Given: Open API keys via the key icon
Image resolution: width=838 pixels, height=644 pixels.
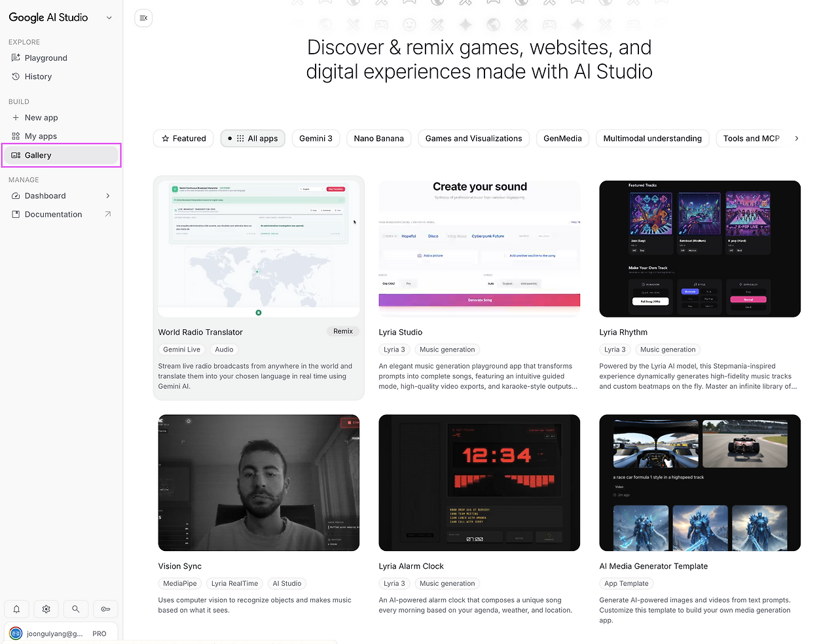Looking at the screenshot, I should pyautogui.click(x=105, y=609).
